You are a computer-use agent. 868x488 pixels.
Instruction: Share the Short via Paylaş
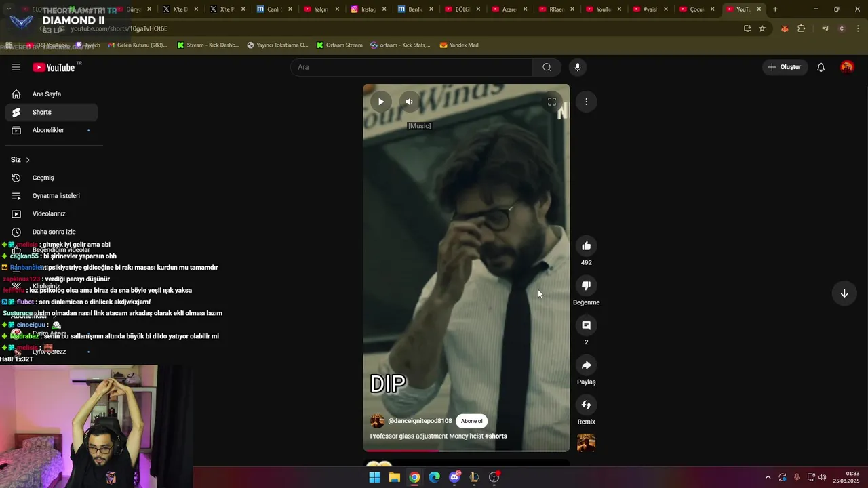pos(587,365)
